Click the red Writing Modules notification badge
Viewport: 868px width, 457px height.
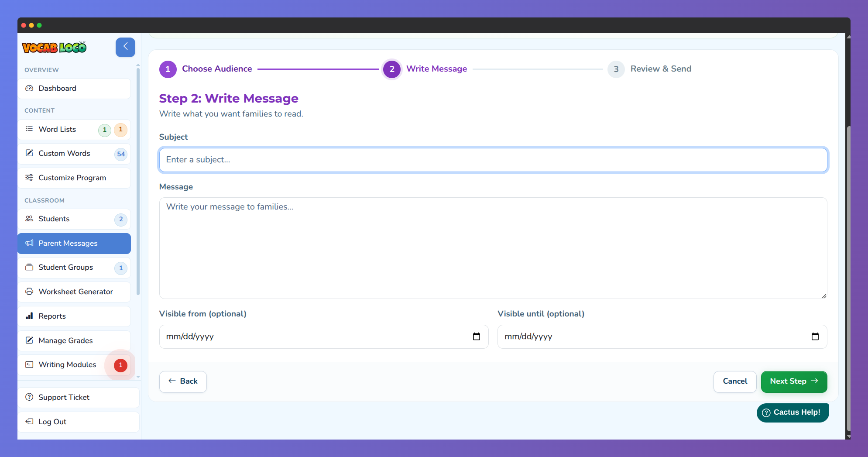coord(120,365)
